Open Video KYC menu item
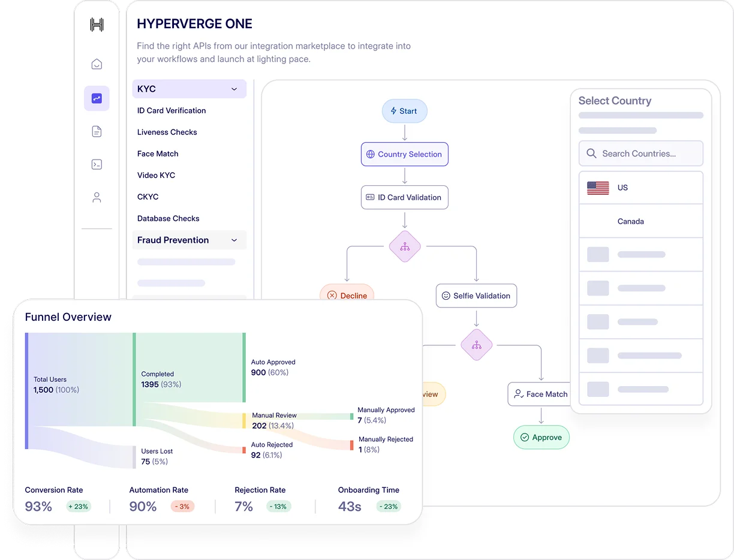Image resolution: width=734 pixels, height=560 pixels. [156, 176]
